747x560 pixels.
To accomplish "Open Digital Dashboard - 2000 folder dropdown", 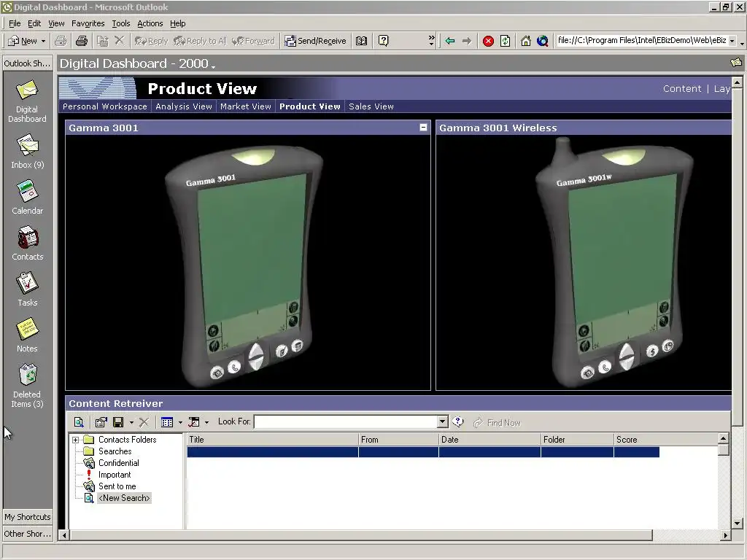I will 214,66.
